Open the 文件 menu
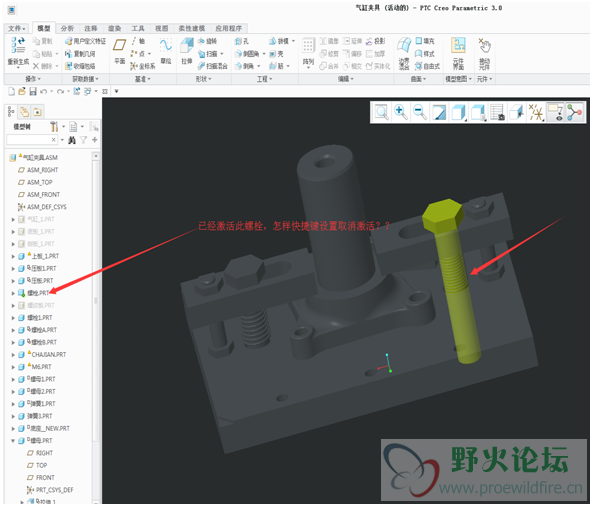This screenshot has width=592, height=506. 17,28
